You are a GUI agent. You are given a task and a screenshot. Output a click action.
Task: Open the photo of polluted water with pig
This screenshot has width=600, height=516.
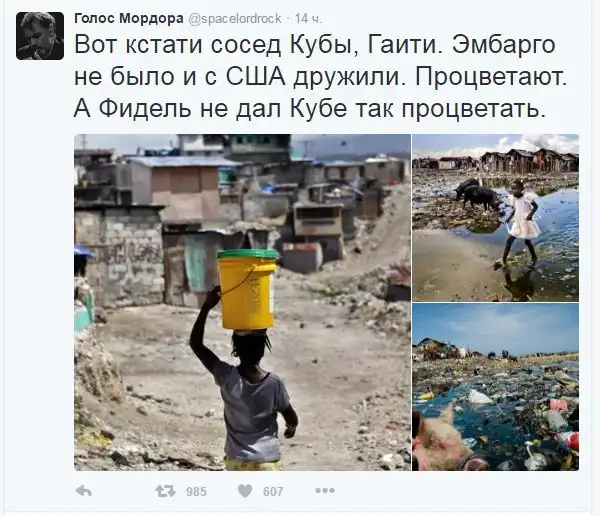496,387
